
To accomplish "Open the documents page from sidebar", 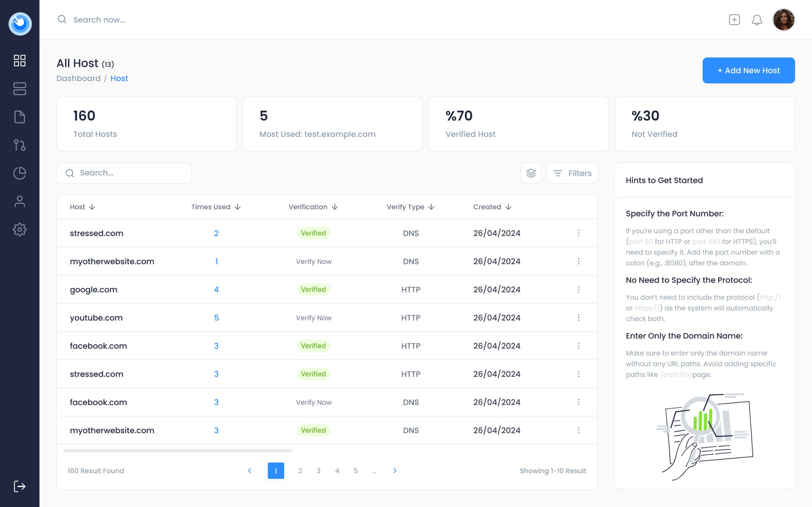I will coord(19,117).
